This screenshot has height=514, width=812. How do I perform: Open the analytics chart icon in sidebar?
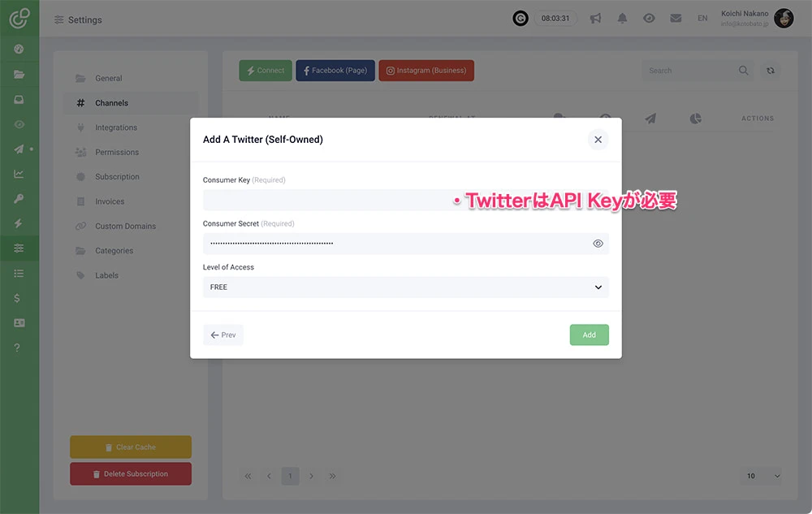pyautogui.click(x=19, y=174)
